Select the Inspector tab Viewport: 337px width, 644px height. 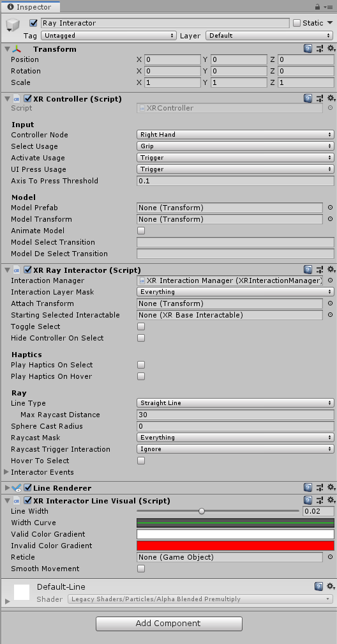coord(30,7)
